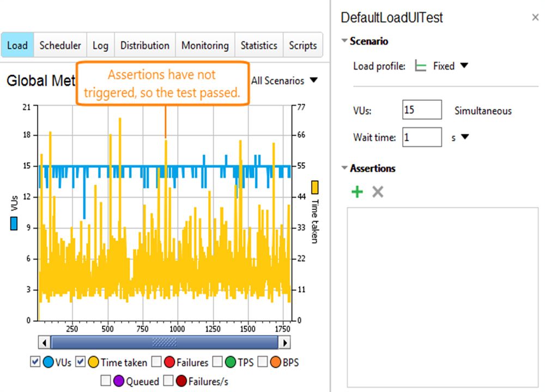This screenshot has height=392, width=545.
Task: Click the green TPS legend circle
Action: pyautogui.click(x=231, y=362)
